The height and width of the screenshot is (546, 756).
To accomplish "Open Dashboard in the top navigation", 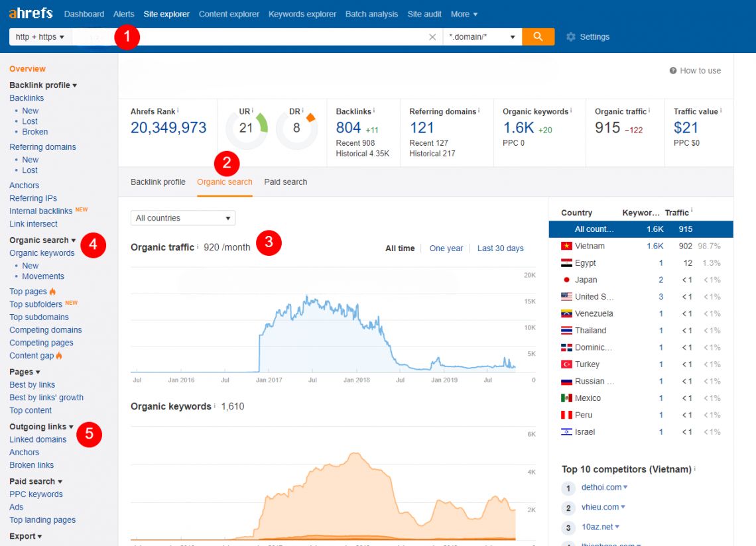I will [84, 14].
